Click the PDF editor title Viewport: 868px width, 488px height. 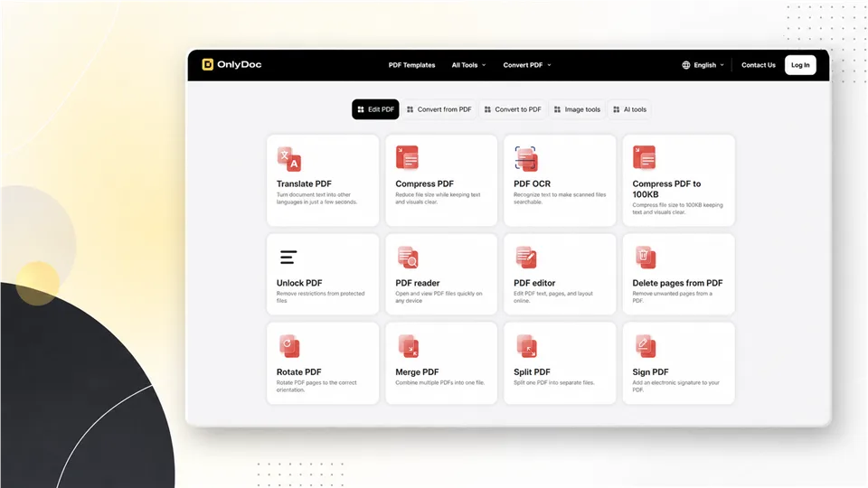click(534, 283)
